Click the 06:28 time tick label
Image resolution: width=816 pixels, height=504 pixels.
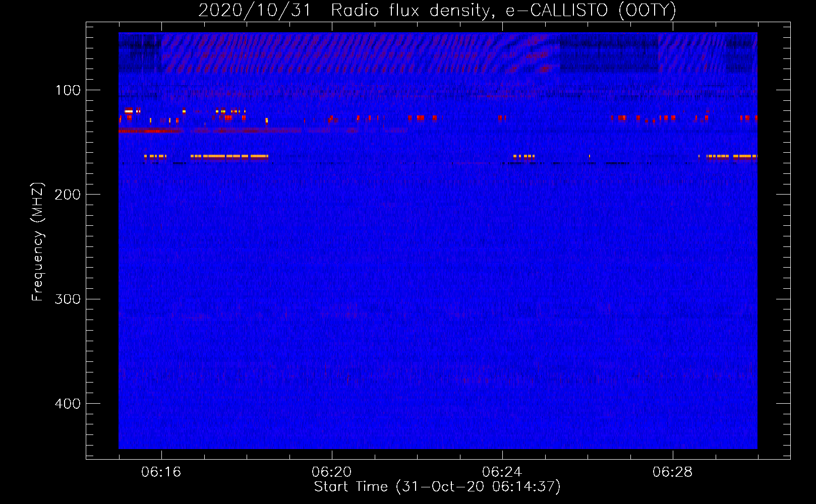coord(672,472)
